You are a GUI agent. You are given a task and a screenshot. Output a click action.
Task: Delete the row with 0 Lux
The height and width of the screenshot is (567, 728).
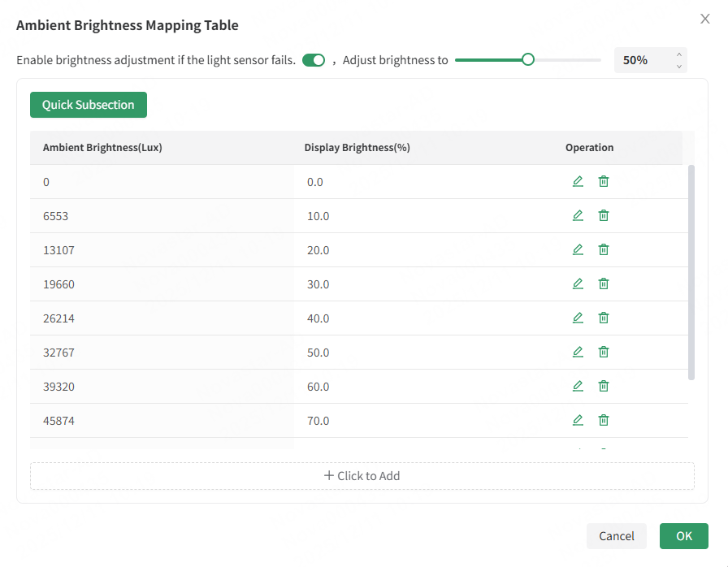[x=604, y=181]
